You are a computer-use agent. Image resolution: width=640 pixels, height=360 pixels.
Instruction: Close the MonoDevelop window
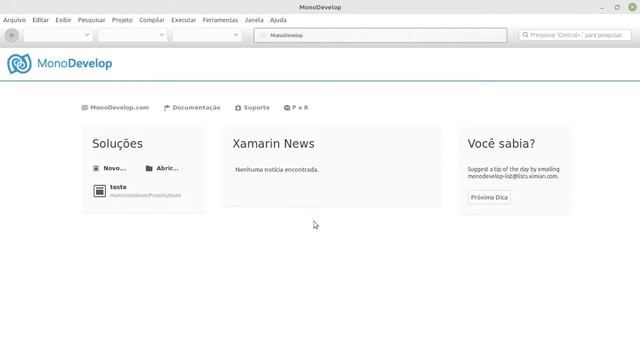pos(632,7)
